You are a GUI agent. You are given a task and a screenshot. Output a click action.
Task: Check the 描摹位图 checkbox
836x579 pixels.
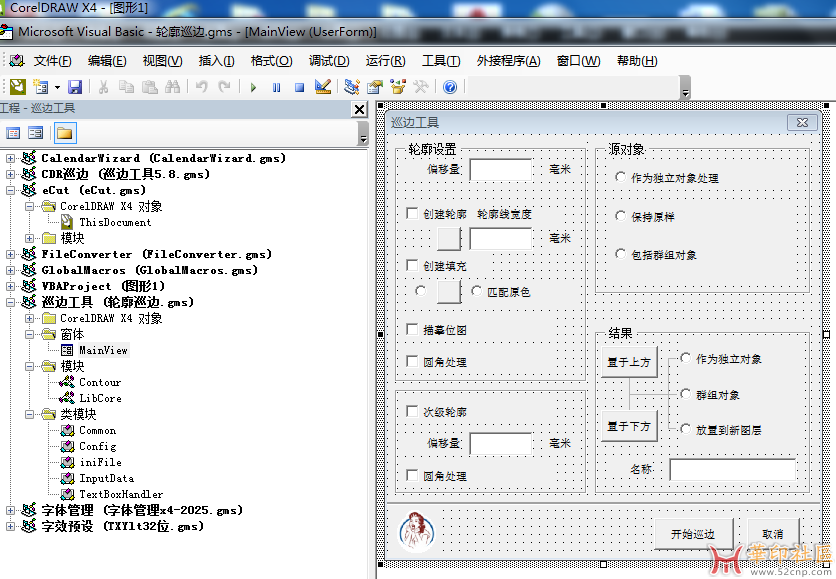[412, 329]
